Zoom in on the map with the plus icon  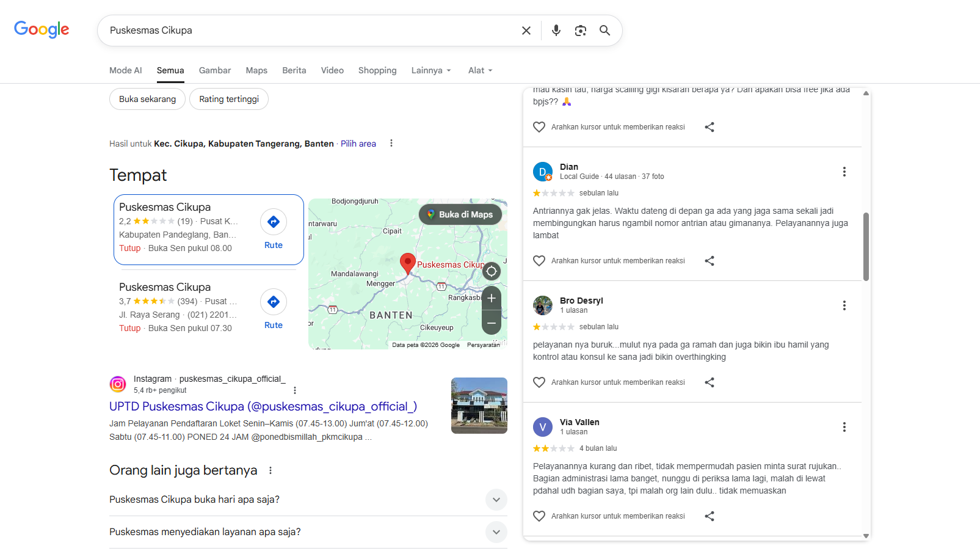[x=491, y=297]
